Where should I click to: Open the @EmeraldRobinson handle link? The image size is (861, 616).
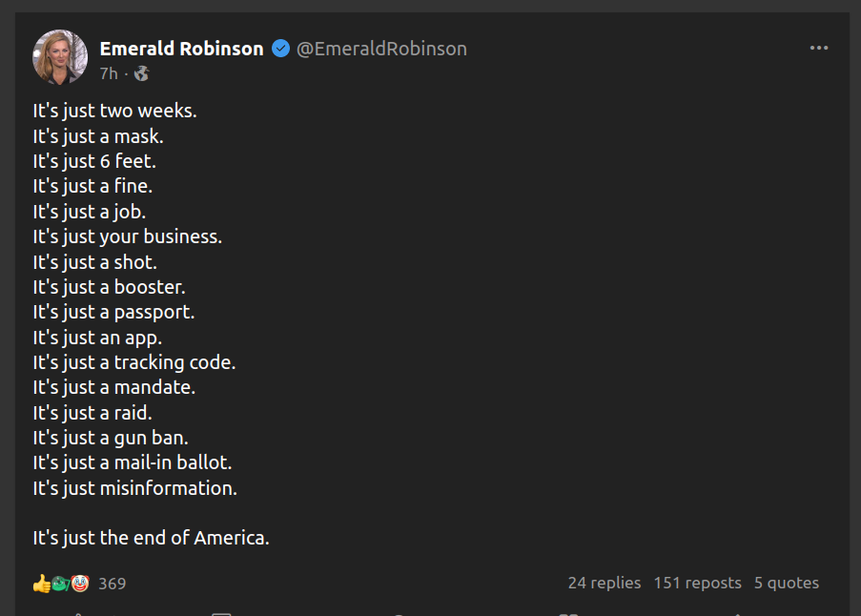coord(381,49)
